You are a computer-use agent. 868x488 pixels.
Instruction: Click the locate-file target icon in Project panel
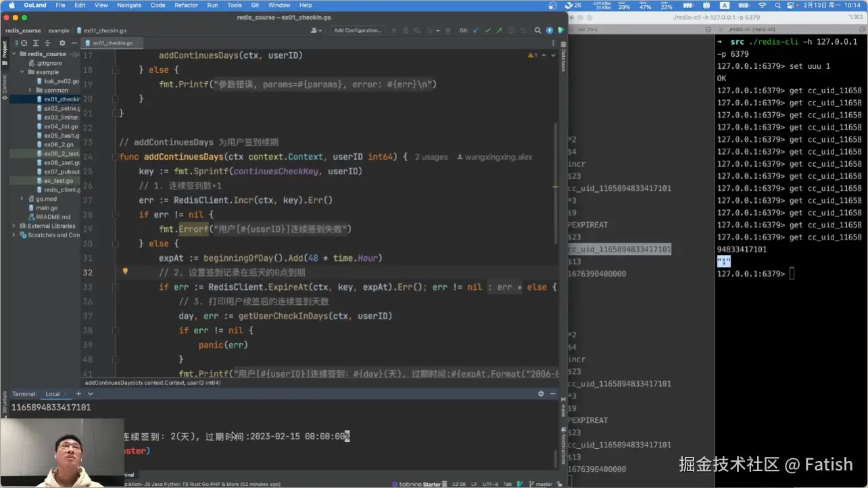click(24, 43)
